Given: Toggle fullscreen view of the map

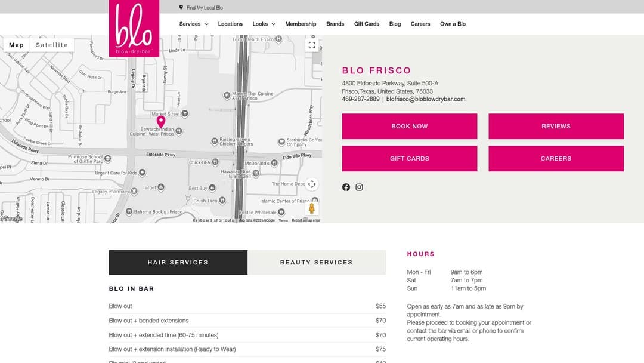Looking at the screenshot, I should click(x=312, y=45).
